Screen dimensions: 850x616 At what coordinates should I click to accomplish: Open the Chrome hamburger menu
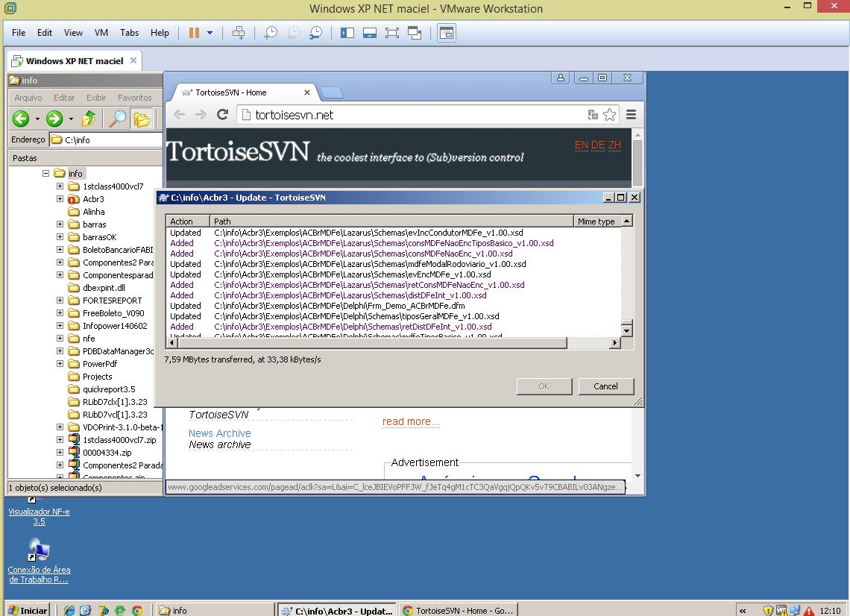(x=631, y=114)
